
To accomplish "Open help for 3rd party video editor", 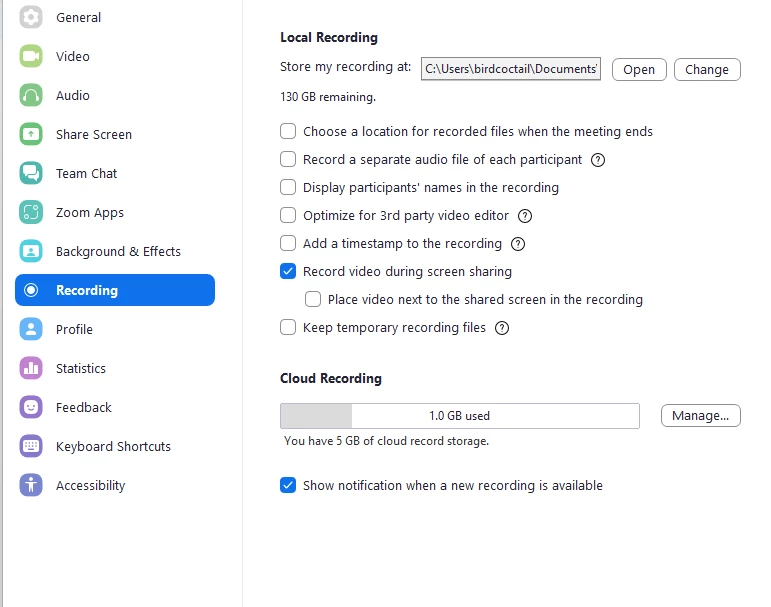I will click(525, 216).
